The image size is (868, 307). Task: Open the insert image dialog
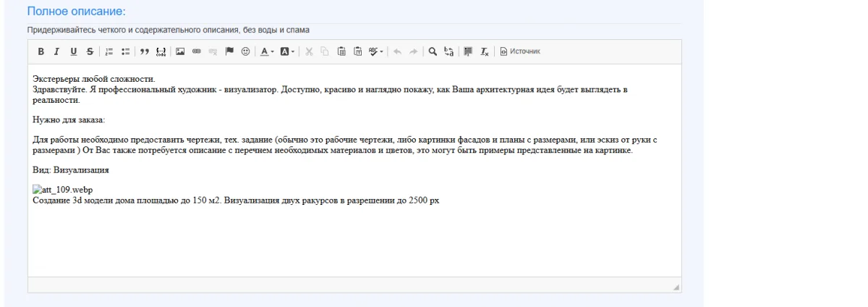tap(181, 51)
